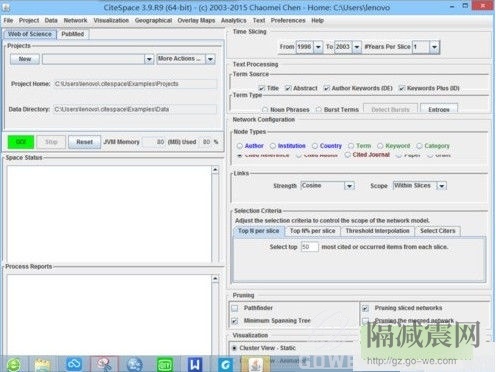The width and height of the screenshot is (496, 372).
Task: Open the Overlay Maps menu
Action: tap(196, 20)
